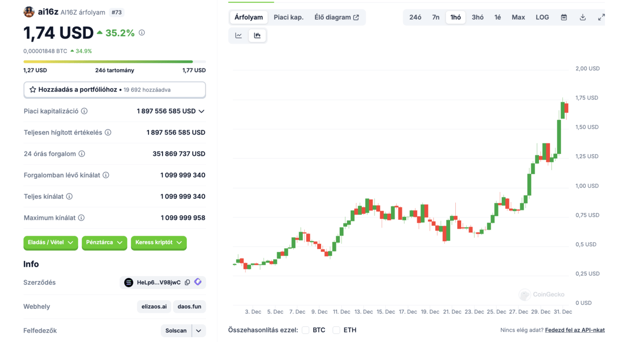Viewport: 644px width, 342px height.
Task: Click the 24h price range bar
Action: point(114,62)
